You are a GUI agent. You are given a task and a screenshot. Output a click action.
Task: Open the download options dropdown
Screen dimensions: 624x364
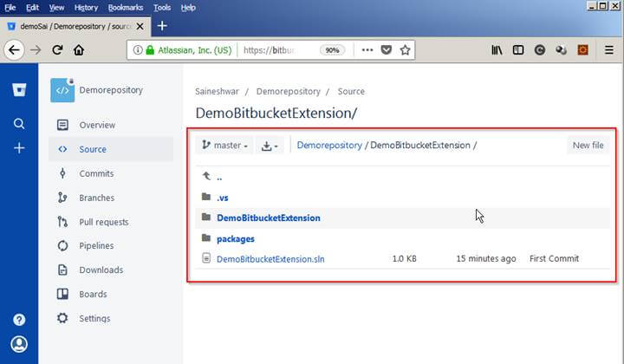coord(270,146)
